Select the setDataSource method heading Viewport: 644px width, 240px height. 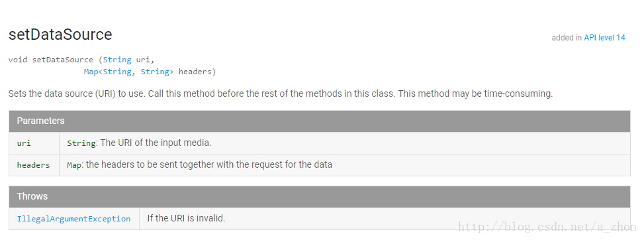(x=60, y=34)
